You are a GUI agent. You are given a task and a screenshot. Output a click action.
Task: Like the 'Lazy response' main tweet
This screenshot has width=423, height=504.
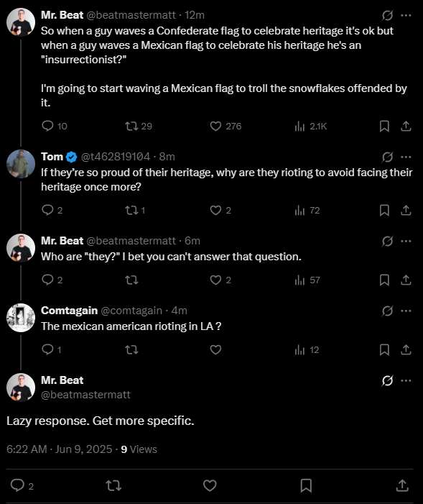pos(210,485)
